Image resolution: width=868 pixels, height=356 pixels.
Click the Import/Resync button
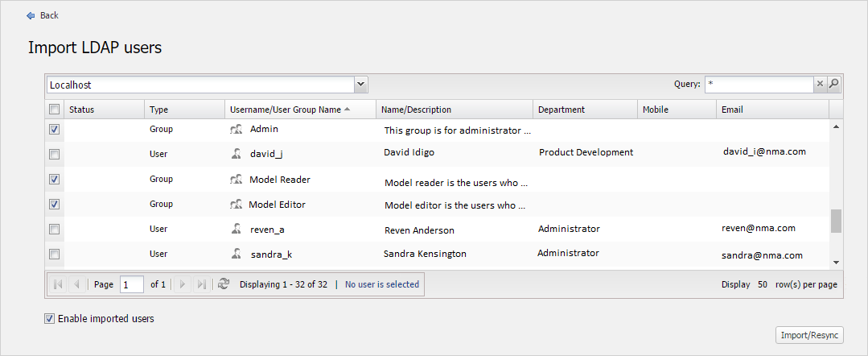pos(809,335)
